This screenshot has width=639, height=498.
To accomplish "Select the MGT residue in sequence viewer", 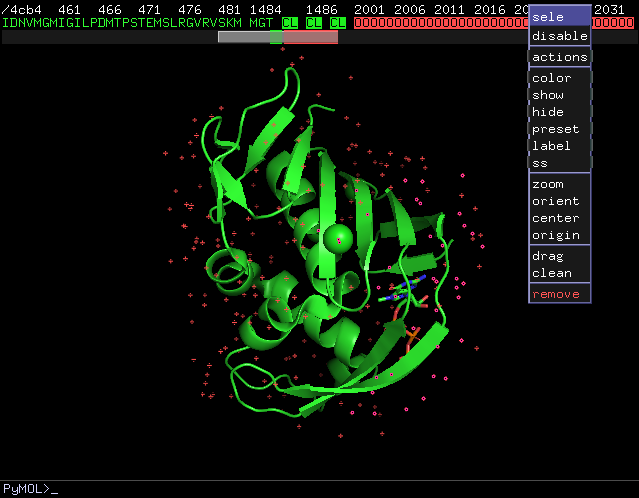I will click(x=260, y=22).
